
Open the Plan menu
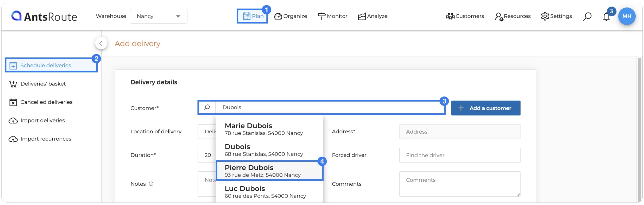tap(253, 16)
